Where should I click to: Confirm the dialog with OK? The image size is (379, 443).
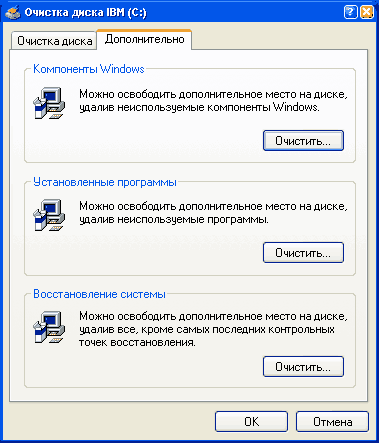[x=251, y=422]
